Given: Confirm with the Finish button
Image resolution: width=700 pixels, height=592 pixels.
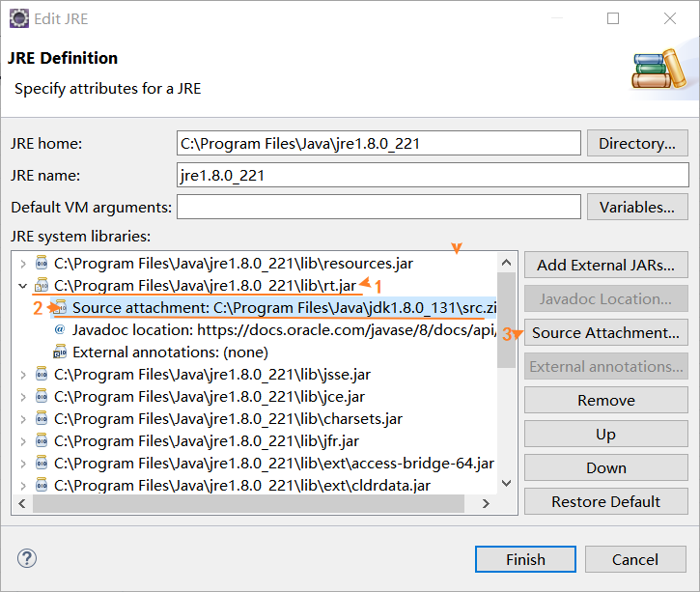Looking at the screenshot, I should point(525,559).
